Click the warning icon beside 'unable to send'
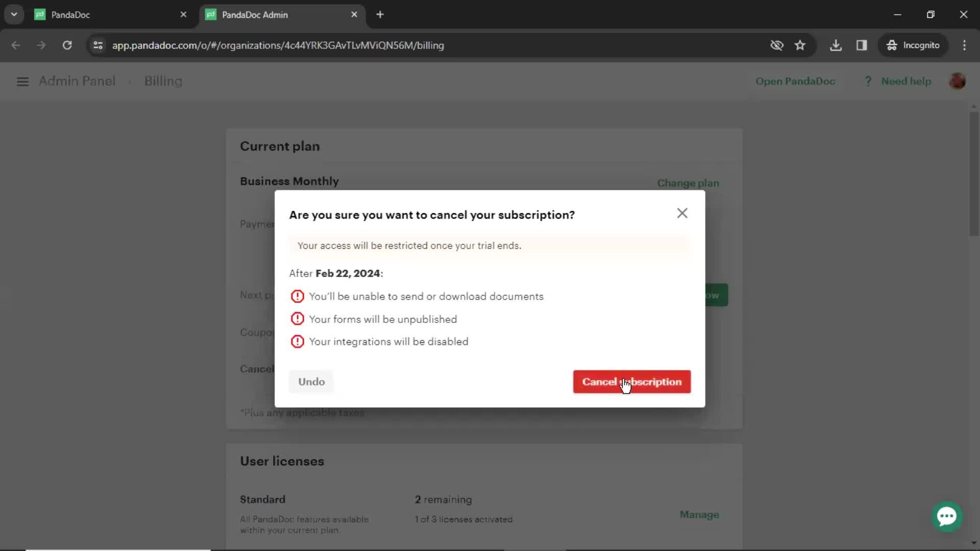 tap(297, 296)
